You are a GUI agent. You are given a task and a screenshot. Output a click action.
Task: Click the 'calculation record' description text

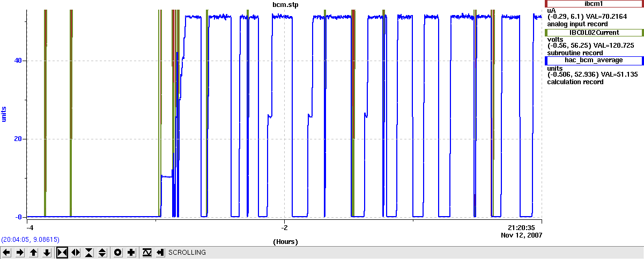575,82
